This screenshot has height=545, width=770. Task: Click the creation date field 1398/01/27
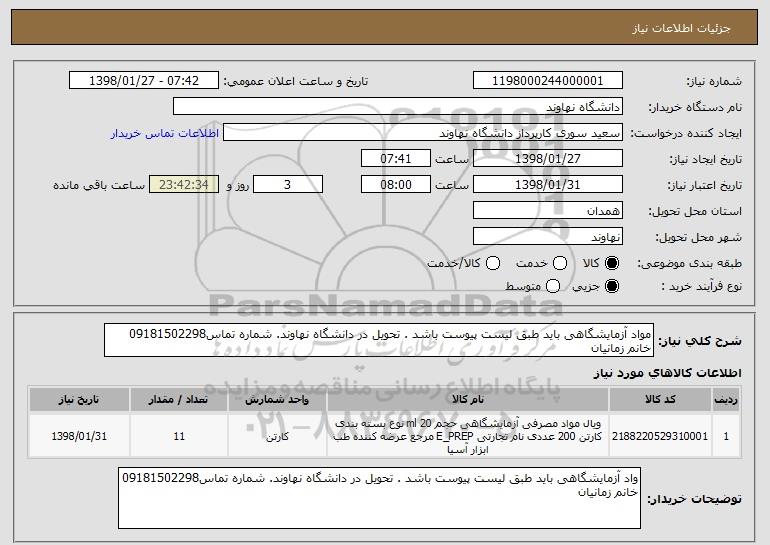tap(548, 159)
